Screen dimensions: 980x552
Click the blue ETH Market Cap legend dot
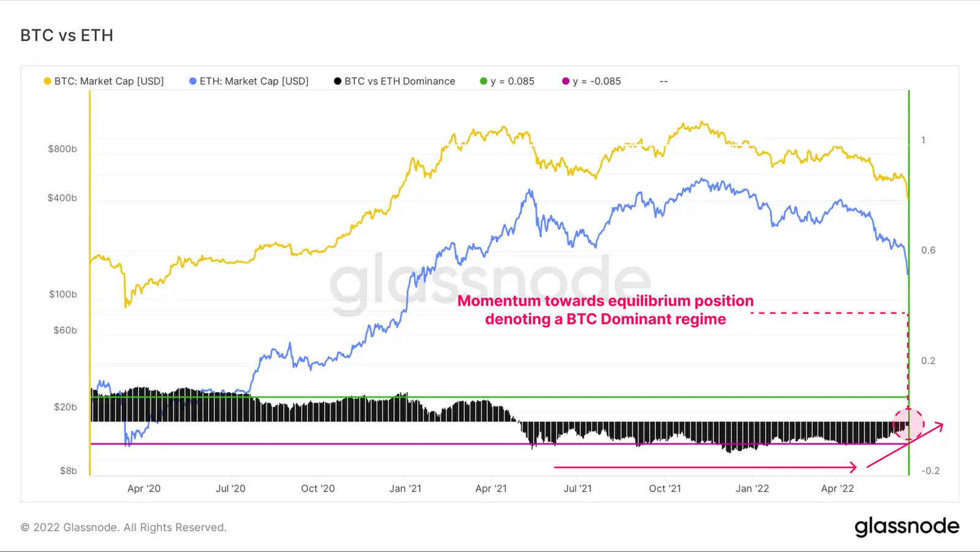[x=193, y=81]
